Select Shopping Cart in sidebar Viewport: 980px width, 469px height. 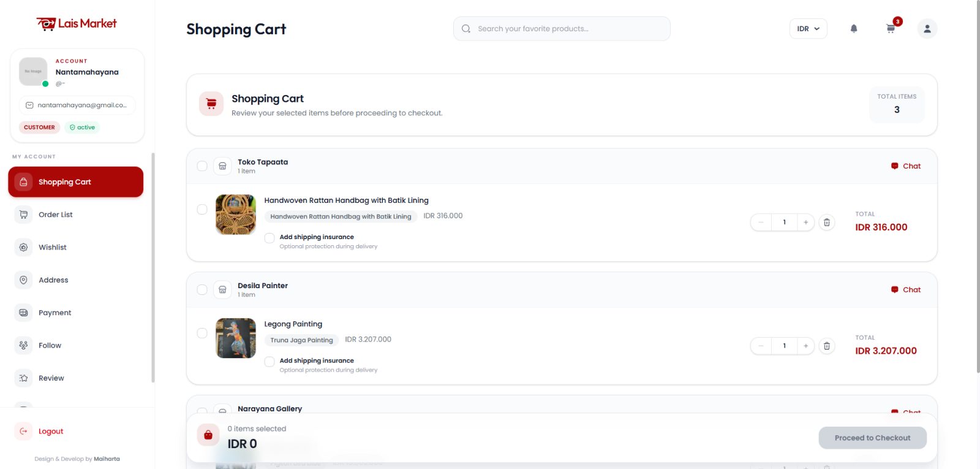point(75,182)
